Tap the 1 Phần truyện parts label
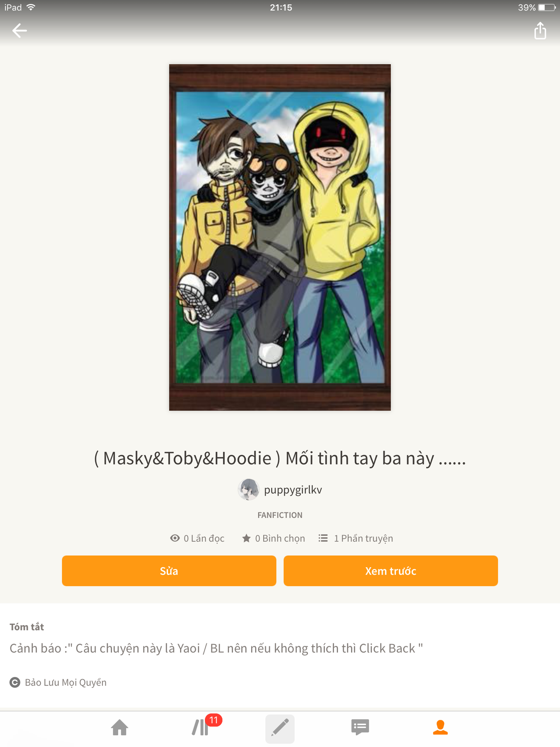The width and height of the screenshot is (560, 747). point(364,538)
